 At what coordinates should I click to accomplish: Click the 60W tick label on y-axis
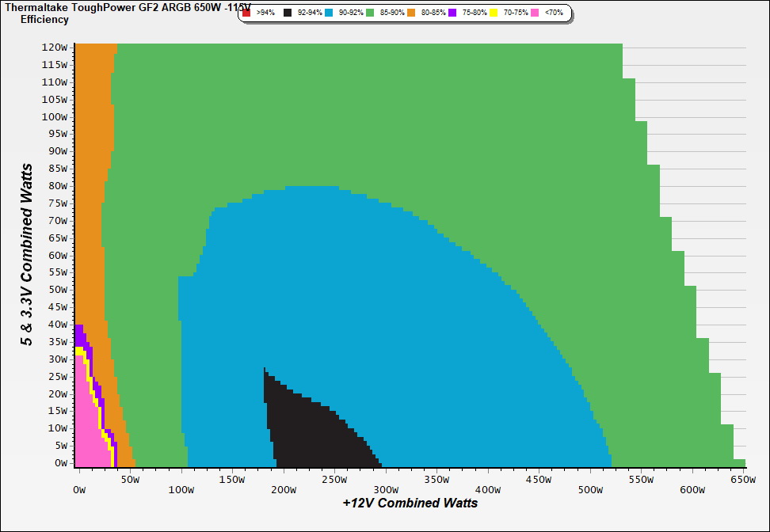(x=57, y=255)
